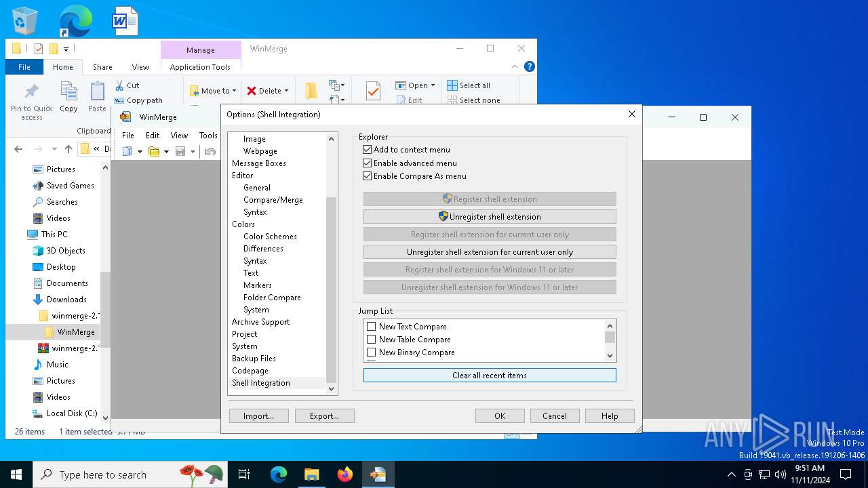Click the Import... button
The width and height of the screenshot is (868, 488).
point(259,416)
